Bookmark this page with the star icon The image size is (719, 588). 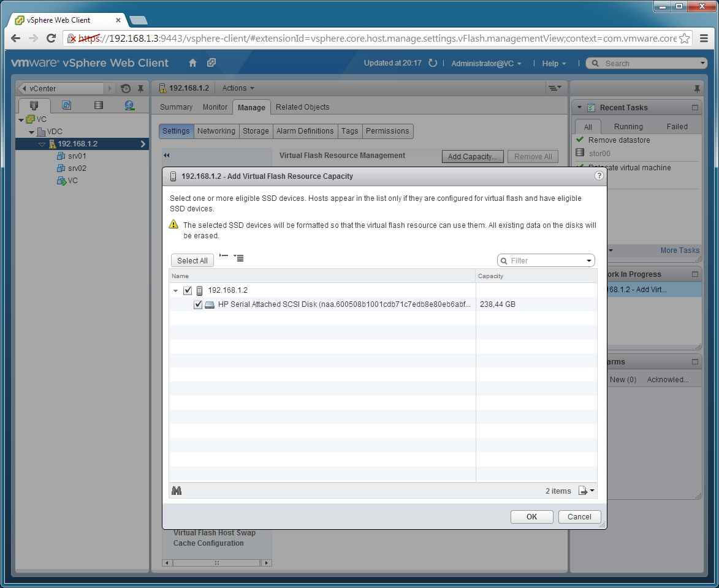pyautogui.click(x=685, y=39)
